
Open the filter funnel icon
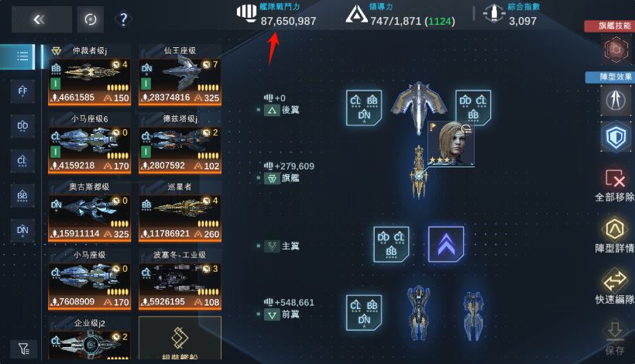24,349
